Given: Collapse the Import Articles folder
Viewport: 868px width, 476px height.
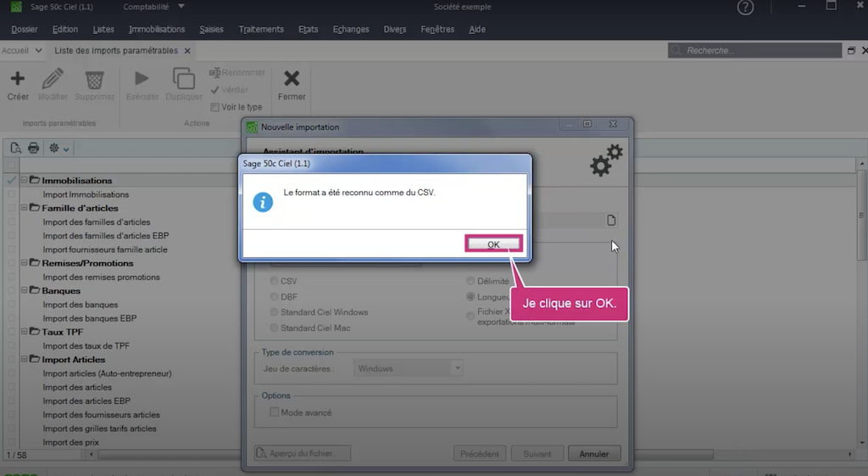Looking at the screenshot, I should pyautogui.click(x=25, y=359).
